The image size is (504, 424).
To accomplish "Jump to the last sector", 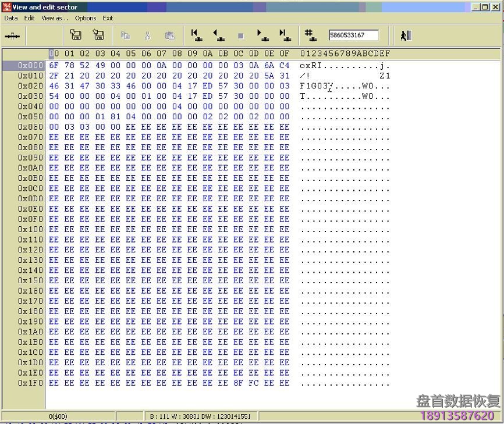I will [x=285, y=35].
